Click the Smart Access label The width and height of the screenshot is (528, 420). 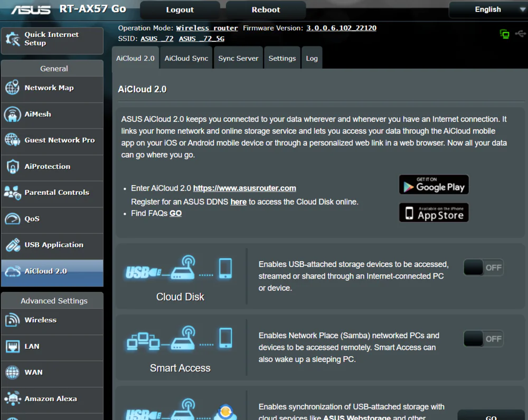pyautogui.click(x=180, y=368)
